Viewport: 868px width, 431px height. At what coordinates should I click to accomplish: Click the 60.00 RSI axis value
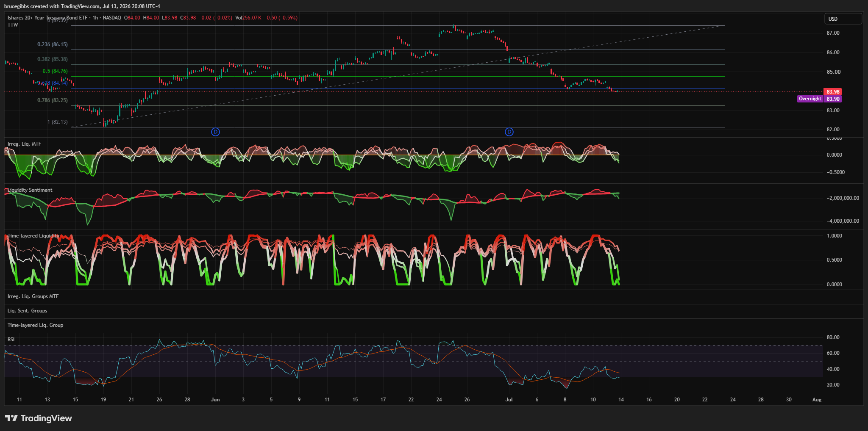(x=833, y=353)
